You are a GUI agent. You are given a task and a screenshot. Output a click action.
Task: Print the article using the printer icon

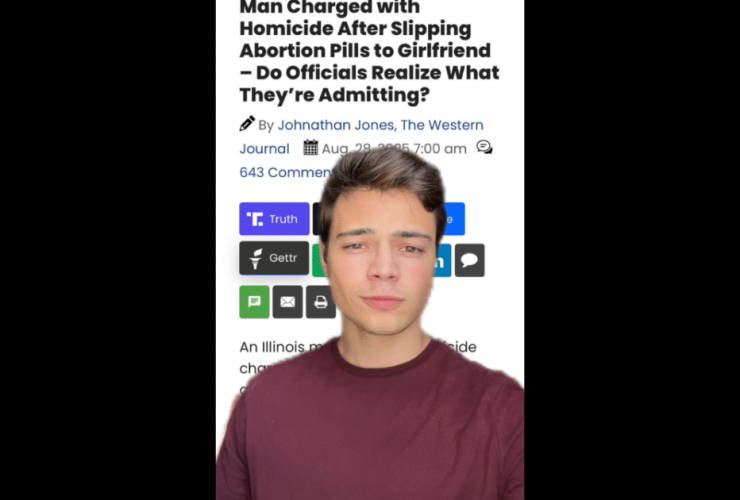pos(321,302)
